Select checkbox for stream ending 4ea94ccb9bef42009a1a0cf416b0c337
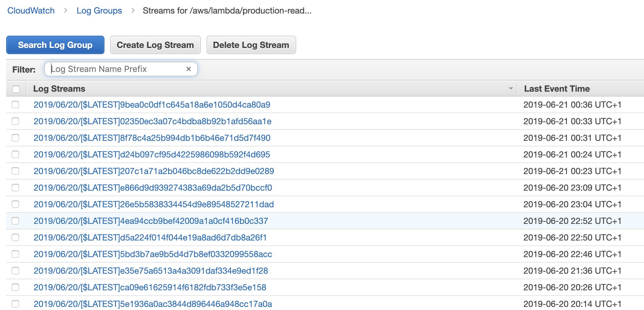This screenshot has height=310, width=644. coord(15,221)
